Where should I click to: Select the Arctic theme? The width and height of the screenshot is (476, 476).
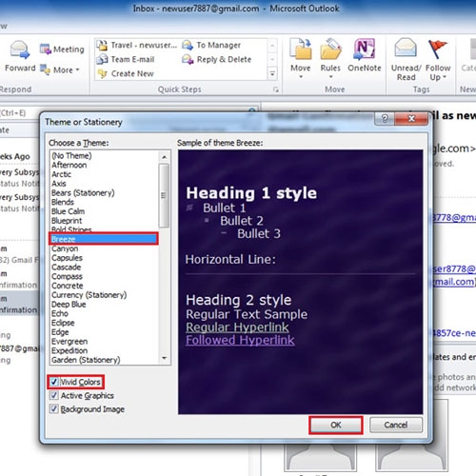pos(61,174)
